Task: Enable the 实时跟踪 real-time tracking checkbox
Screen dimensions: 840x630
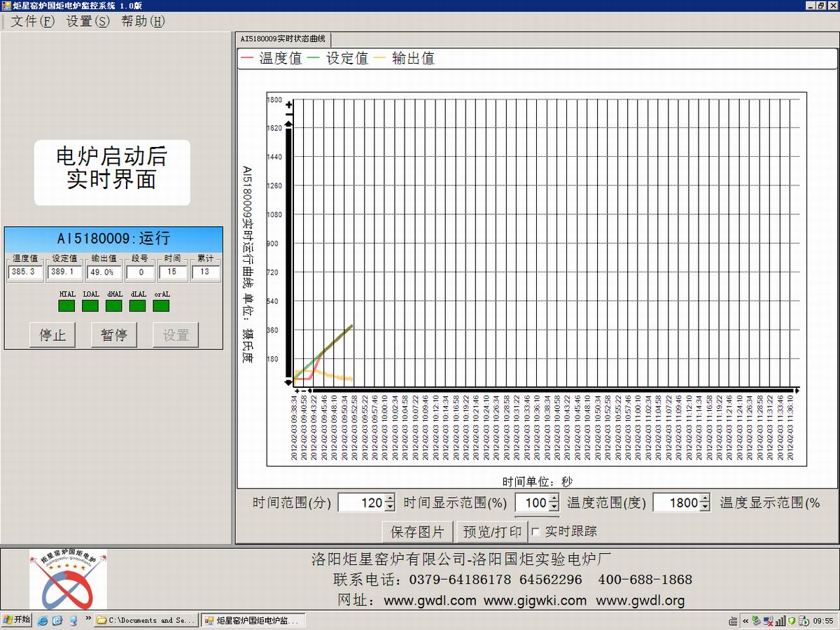Action: (535, 532)
